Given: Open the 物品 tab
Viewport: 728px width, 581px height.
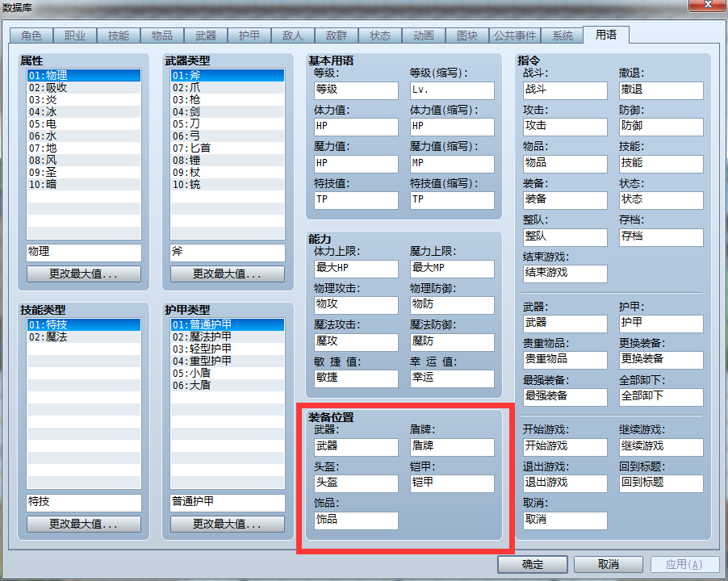Looking at the screenshot, I should coord(162,36).
